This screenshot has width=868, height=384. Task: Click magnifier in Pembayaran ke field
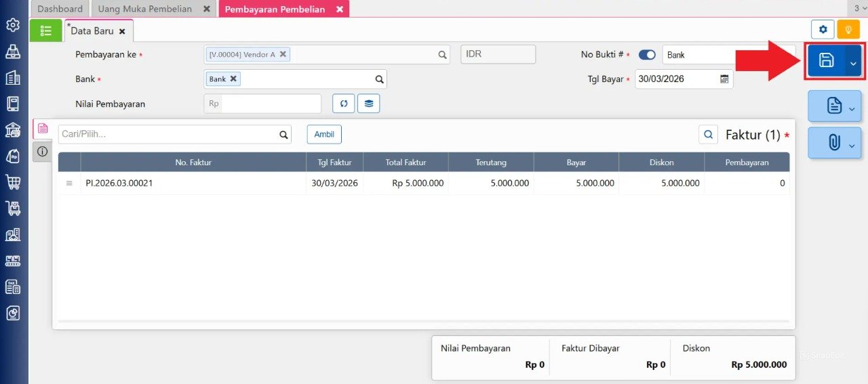coord(442,55)
